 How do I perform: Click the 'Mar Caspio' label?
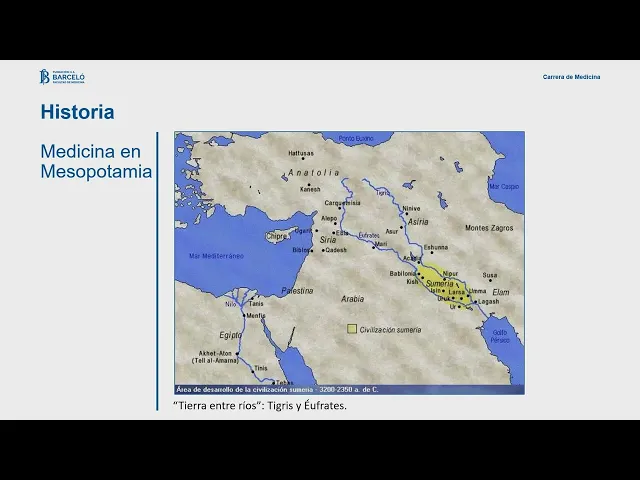(x=504, y=187)
